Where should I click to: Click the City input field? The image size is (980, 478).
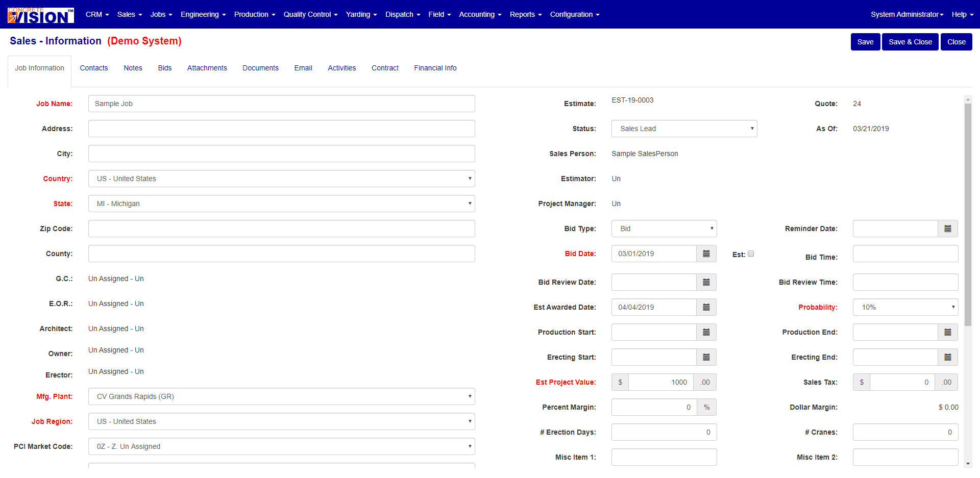click(x=281, y=154)
